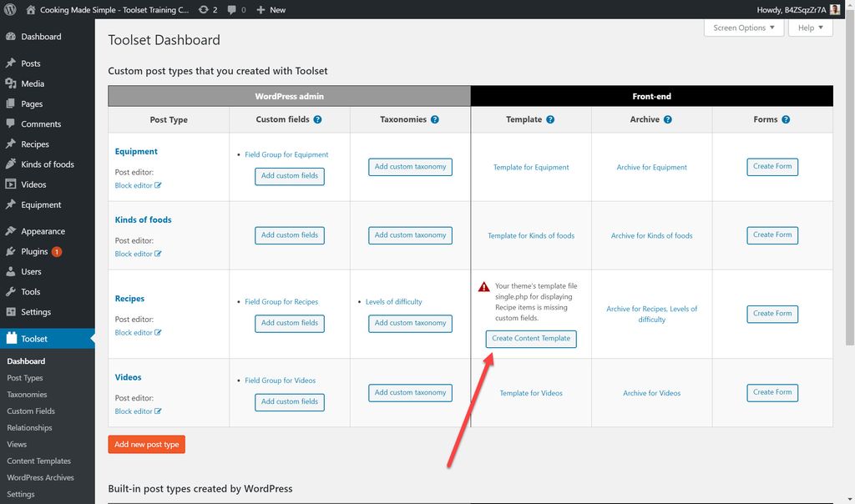Screen dimensions: 855x504
Task: Click the Add new post type button
Action: point(147,444)
